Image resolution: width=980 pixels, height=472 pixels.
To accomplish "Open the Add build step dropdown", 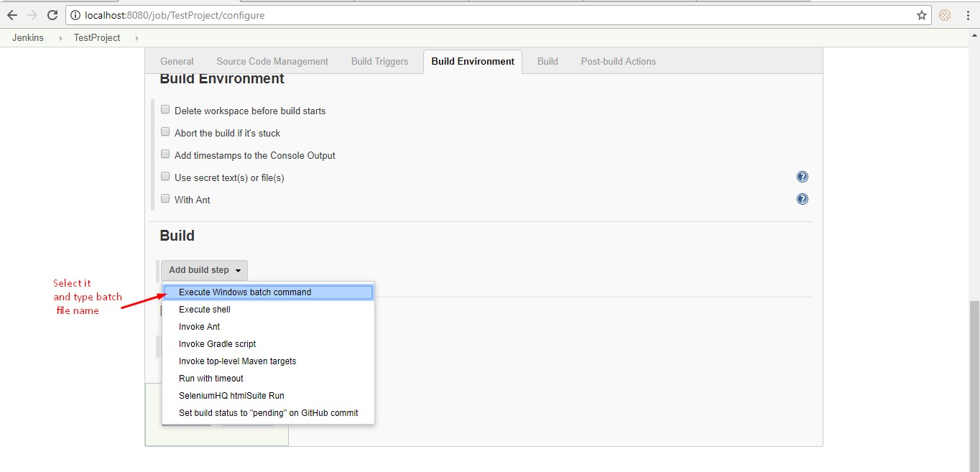I will pyautogui.click(x=204, y=269).
